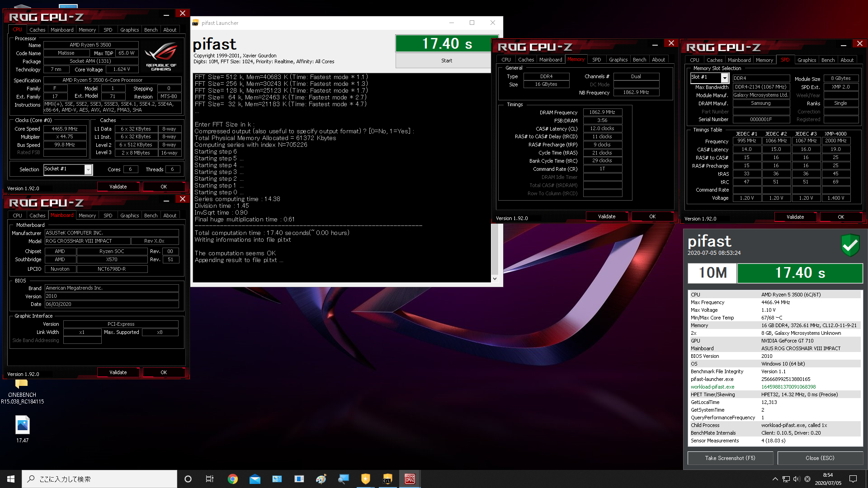The height and width of the screenshot is (488, 868).
Task: Click Take Screenshot (F5) button
Action: pyautogui.click(x=730, y=458)
